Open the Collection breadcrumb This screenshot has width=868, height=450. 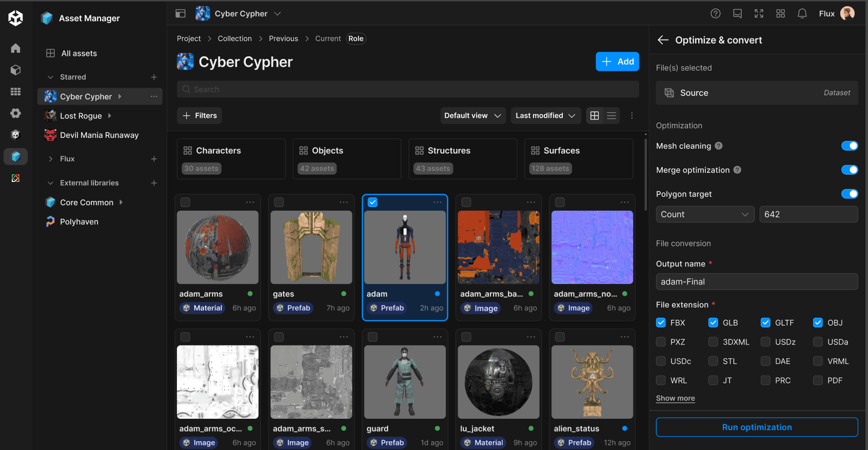pos(234,39)
